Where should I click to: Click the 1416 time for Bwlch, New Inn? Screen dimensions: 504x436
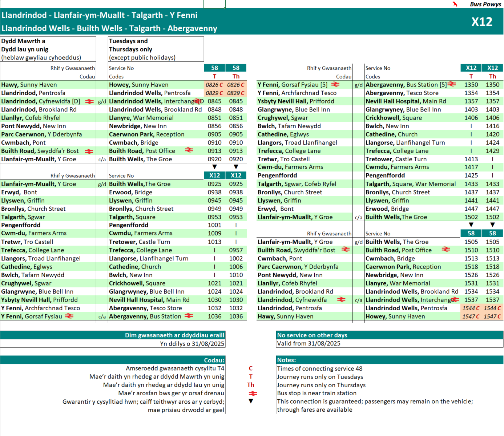tap(492, 126)
